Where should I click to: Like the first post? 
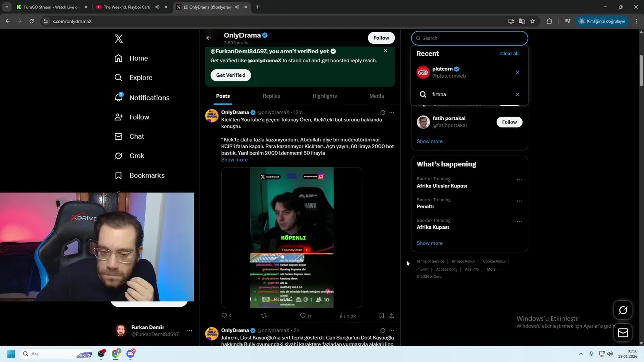306,316
